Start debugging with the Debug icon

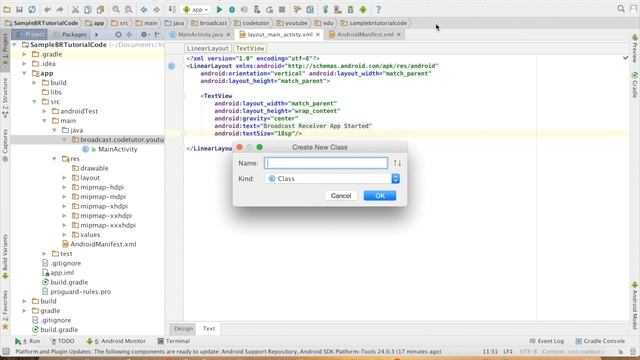coord(232,9)
